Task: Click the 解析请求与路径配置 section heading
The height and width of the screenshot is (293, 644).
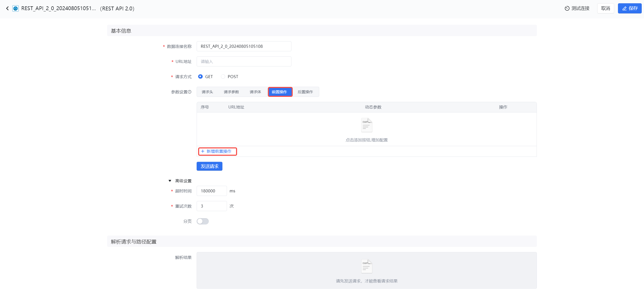Action: pyautogui.click(x=134, y=242)
